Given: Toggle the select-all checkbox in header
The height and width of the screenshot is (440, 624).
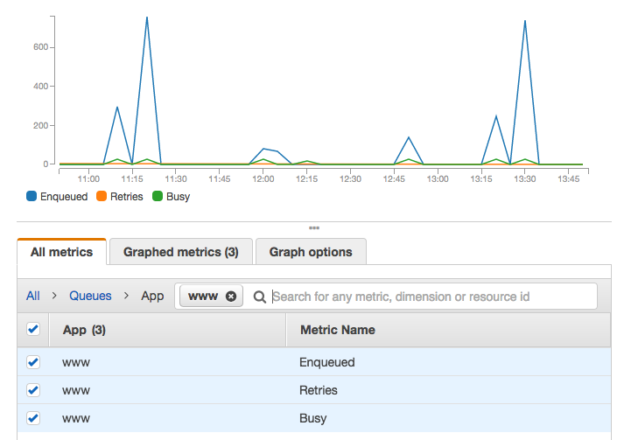Looking at the screenshot, I should tap(33, 329).
